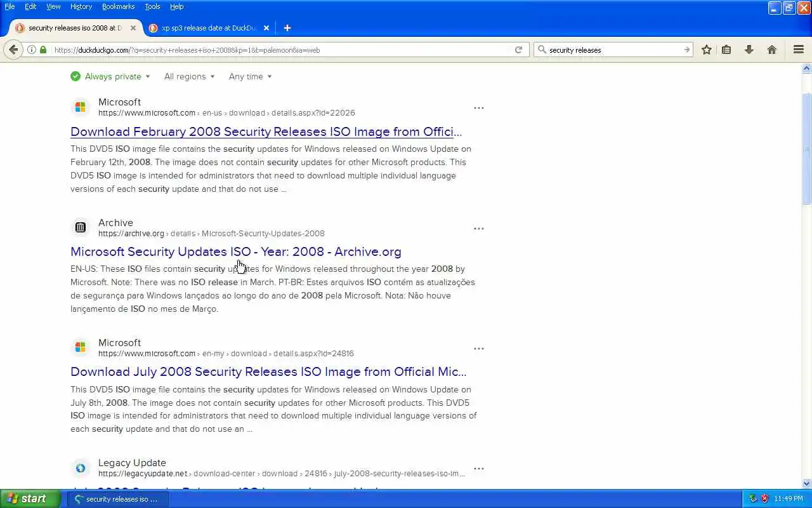Open the Bookmarks menu

point(118,6)
